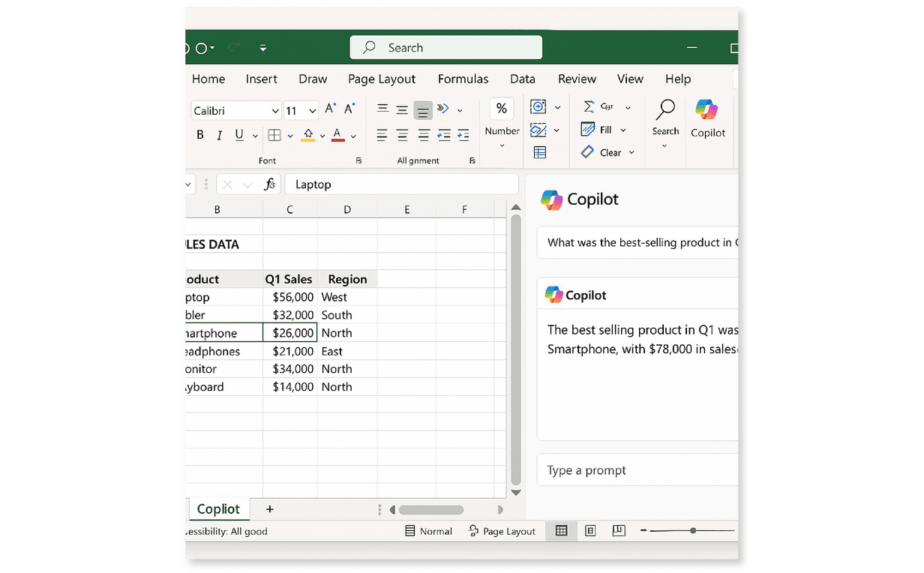Toggle Bold formatting
This screenshot has width=924, height=573.
point(200,135)
